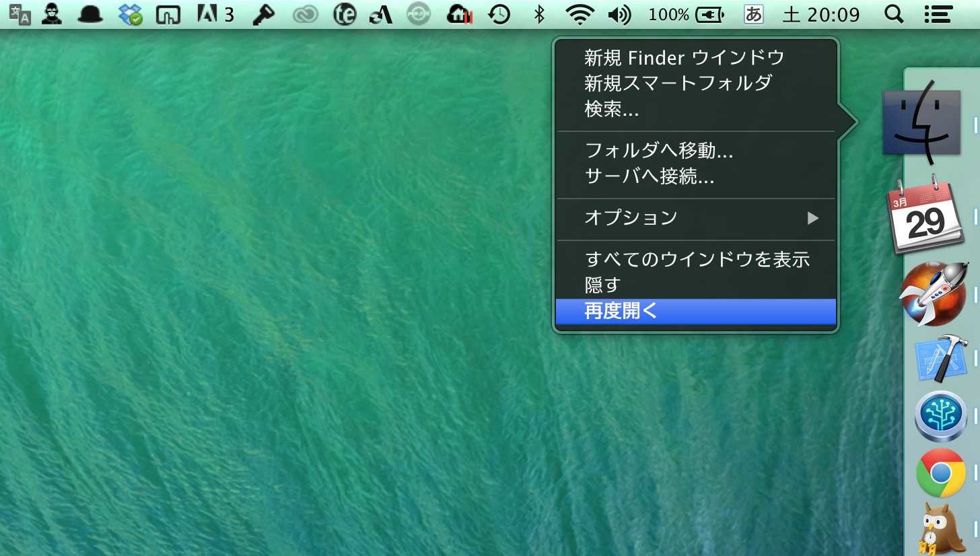Viewport: 980px width, 556px height.
Task: Open the Japanese あ input source menu
Action: 754,14
